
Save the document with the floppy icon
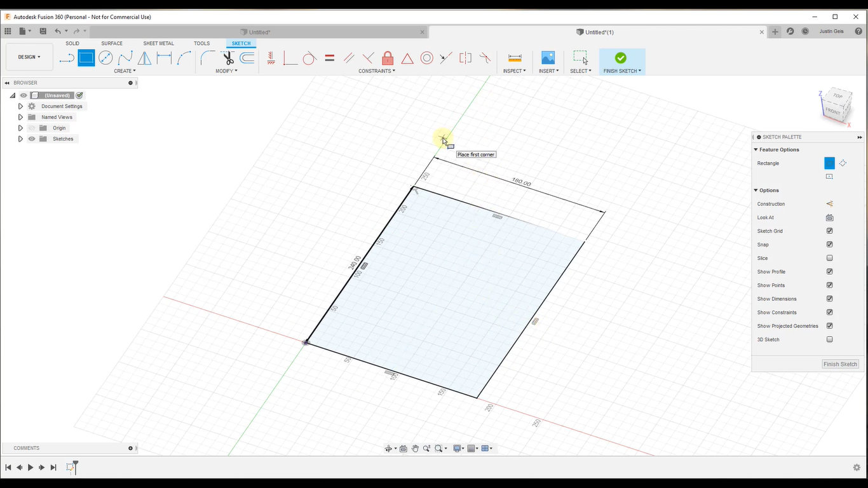pyautogui.click(x=43, y=31)
